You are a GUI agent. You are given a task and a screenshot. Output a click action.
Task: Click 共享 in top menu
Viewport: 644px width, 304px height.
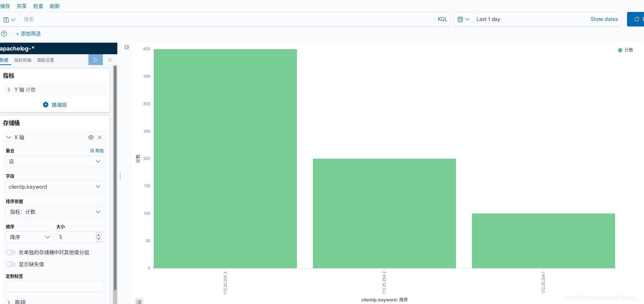[22, 6]
